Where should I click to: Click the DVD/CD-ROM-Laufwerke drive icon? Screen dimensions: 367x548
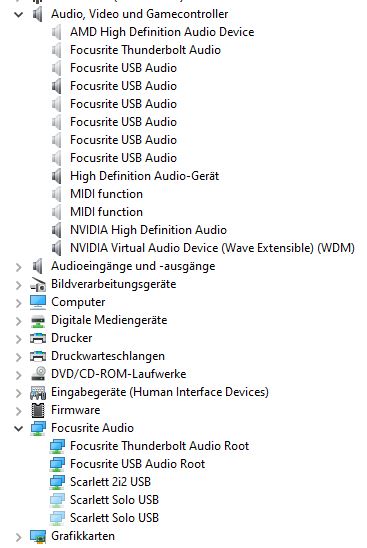click(38, 374)
